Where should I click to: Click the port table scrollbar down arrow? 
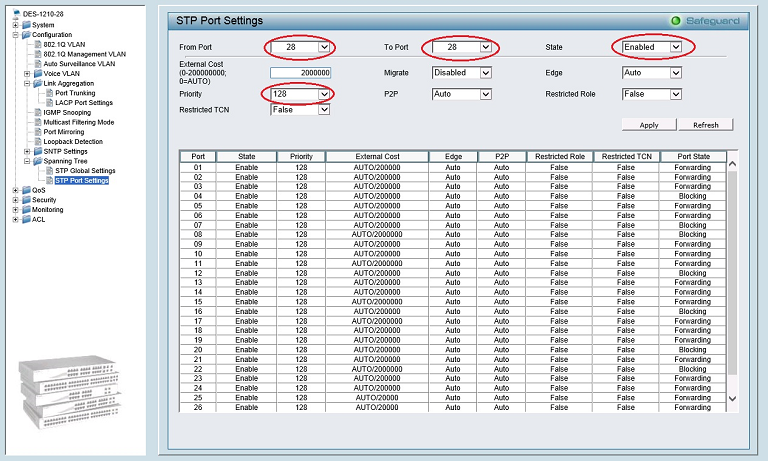[x=732, y=398]
